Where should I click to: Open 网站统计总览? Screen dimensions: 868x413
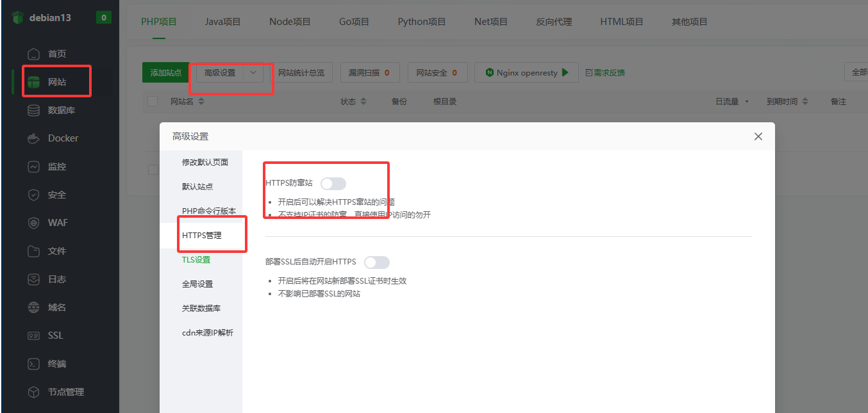pyautogui.click(x=301, y=73)
